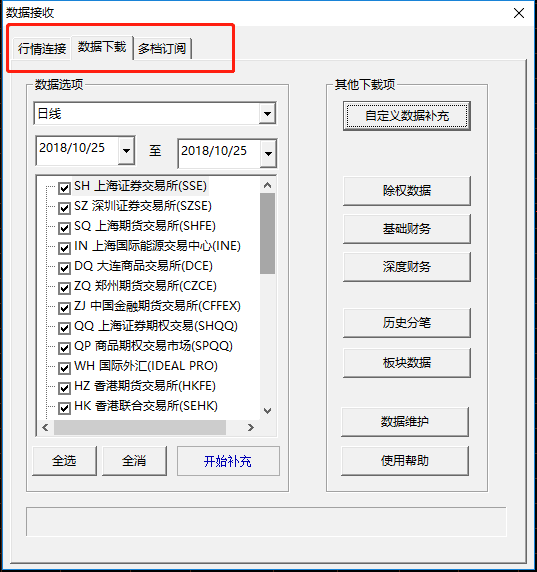Open the 多档订阅 tab

tap(162, 49)
